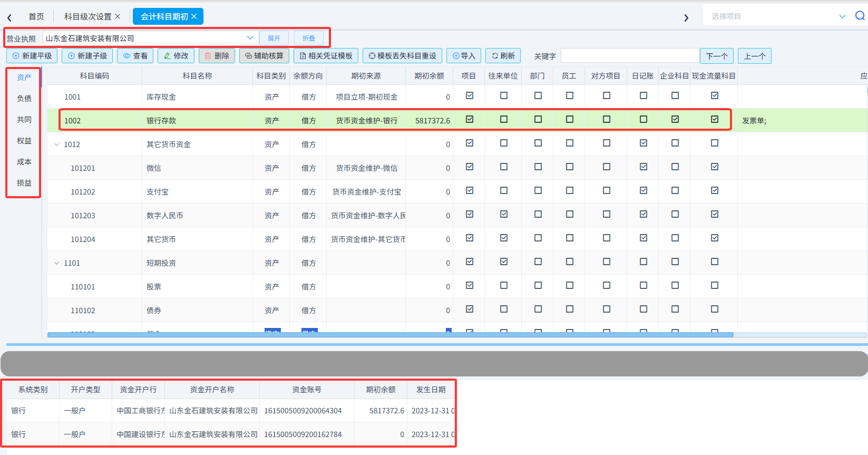Image resolution: width=868 pixels, height=455 pixels.
Task: Toggle 日记账 checkbox for 其它货币资金 row
Action: (x=643, y=143)
